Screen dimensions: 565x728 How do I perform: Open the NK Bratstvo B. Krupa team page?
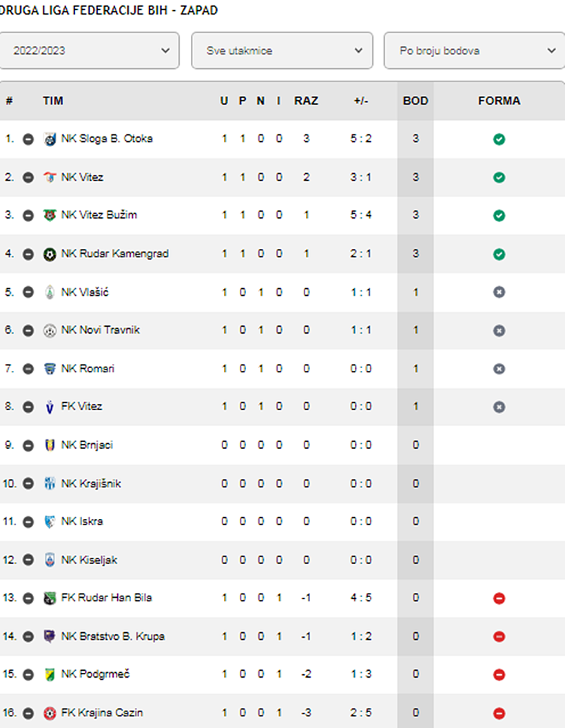[x=113, y=636]
